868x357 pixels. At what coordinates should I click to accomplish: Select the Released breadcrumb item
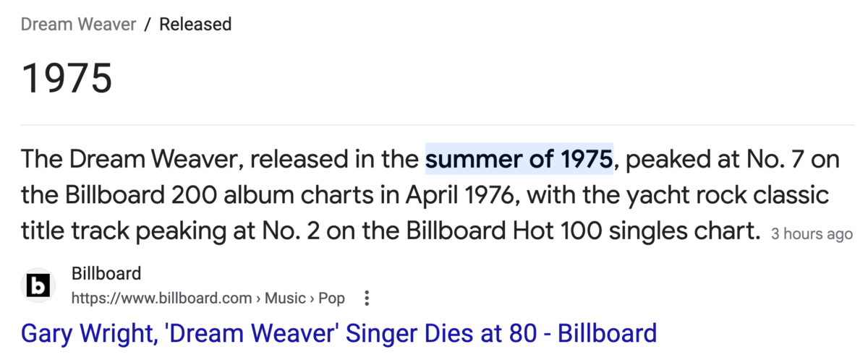[195, 24]
